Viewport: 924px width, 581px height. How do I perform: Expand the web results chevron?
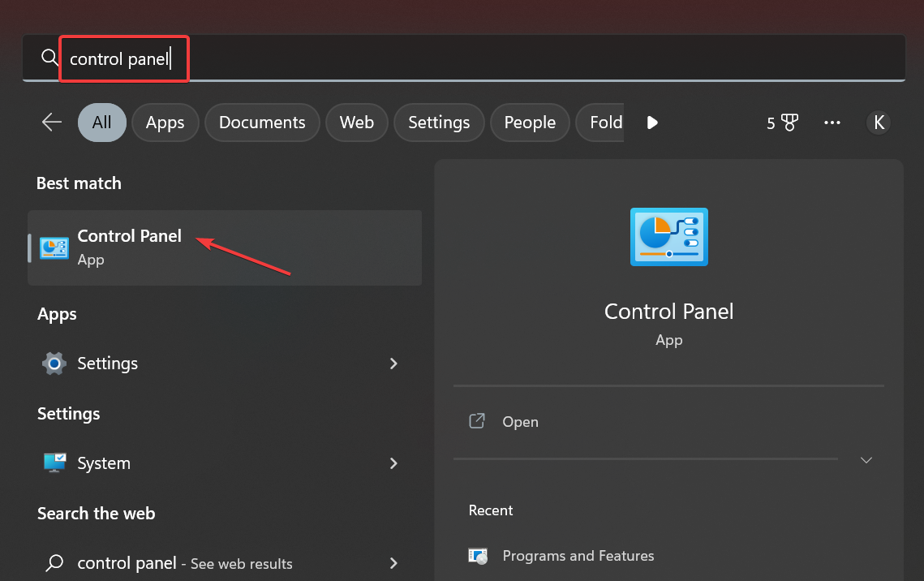[393, 563]
